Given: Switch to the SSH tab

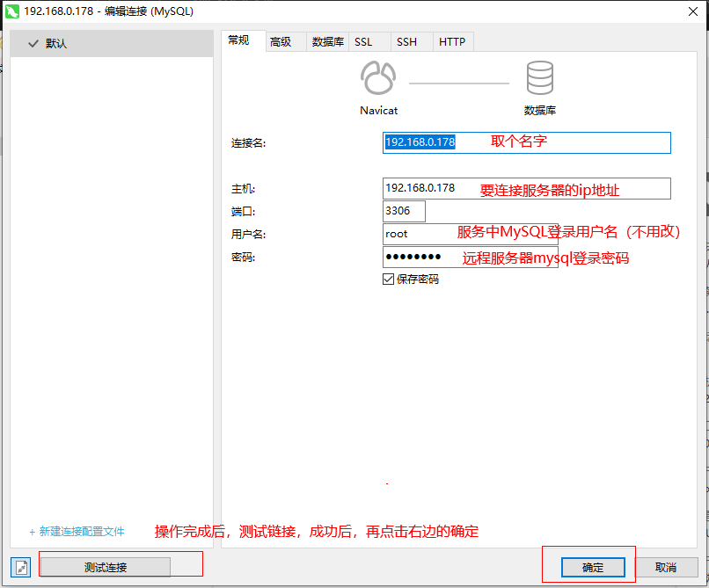Looking at the screenshot, I should point(412,42).
